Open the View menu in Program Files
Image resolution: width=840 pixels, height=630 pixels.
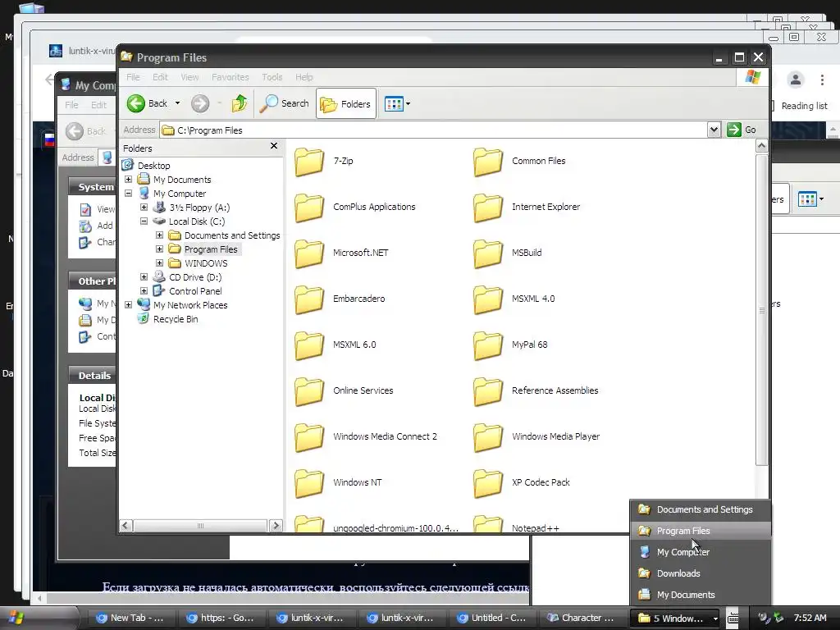click(189, 77)
